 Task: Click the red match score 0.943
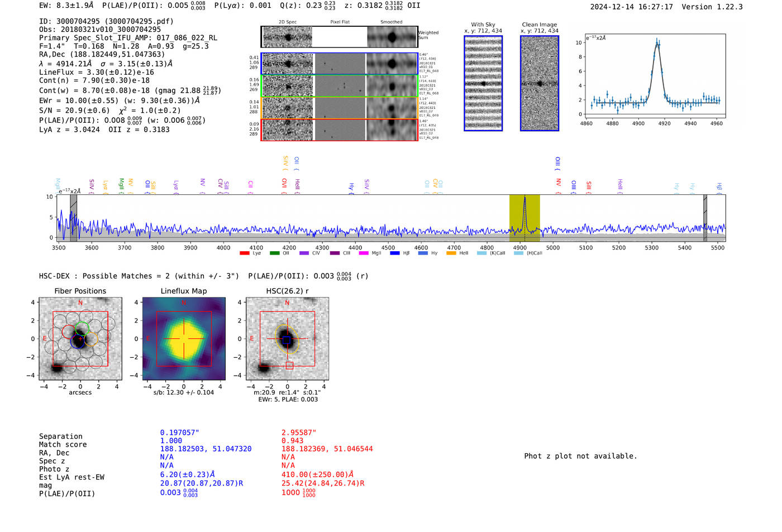pos(292,440)
